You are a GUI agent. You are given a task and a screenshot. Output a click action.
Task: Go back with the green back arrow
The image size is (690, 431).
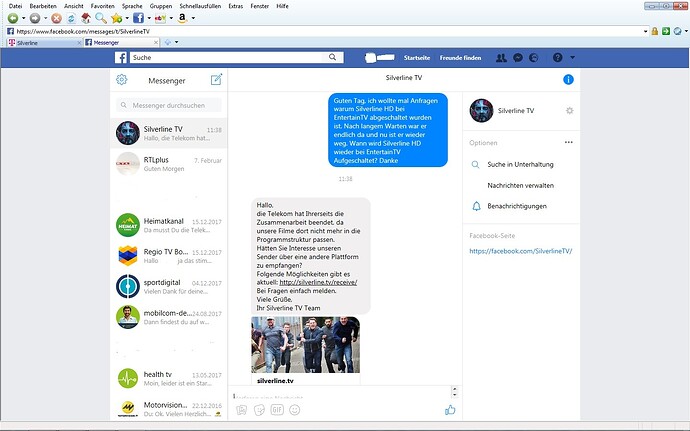coord(13,18)
